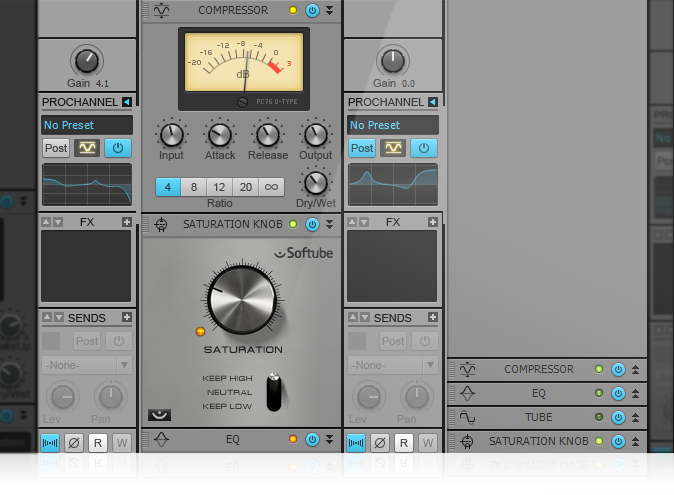Collapse the expanded Compressor module
Viewport: 674px width, 495px height.
click(329, 10)
